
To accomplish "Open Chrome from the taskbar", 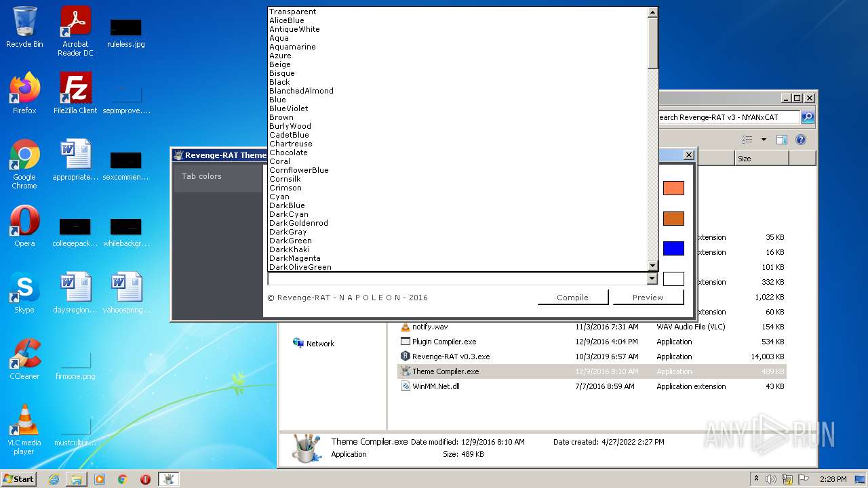I will pos(123,479).
